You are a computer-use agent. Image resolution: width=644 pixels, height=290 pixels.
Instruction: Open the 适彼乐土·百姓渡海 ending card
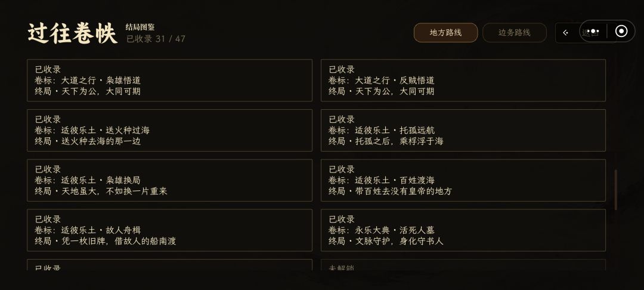tap(463, 180)
